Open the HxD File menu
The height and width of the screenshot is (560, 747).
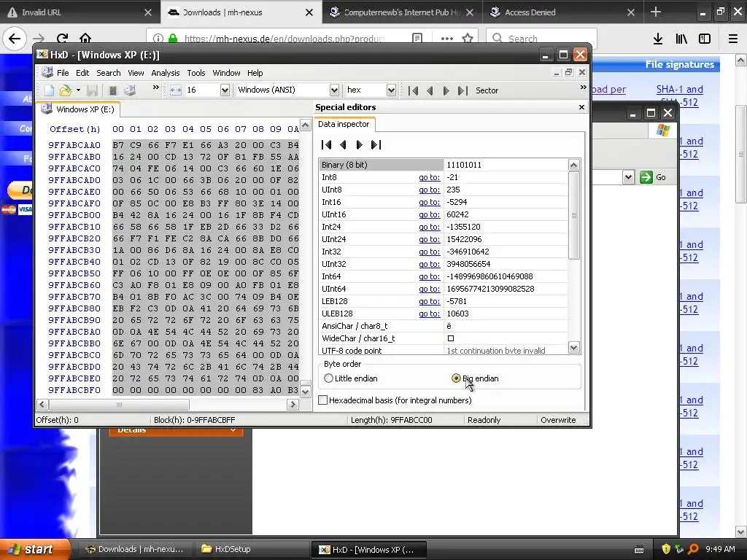[x=63, y=73]
